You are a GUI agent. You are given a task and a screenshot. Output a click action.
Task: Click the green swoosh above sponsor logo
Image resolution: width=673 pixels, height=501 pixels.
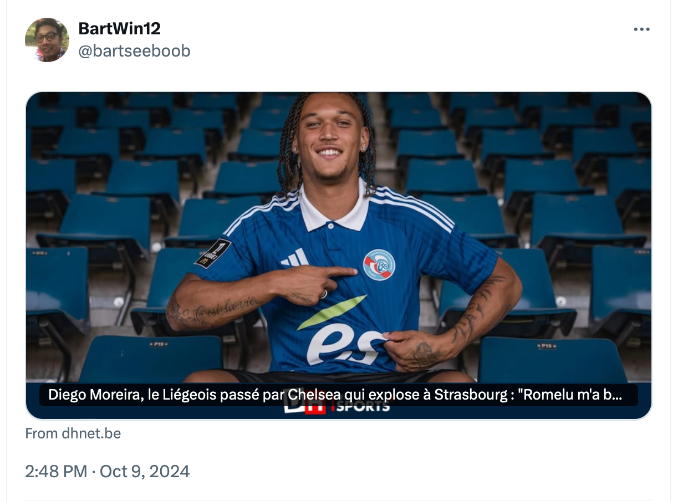point(332,312)
